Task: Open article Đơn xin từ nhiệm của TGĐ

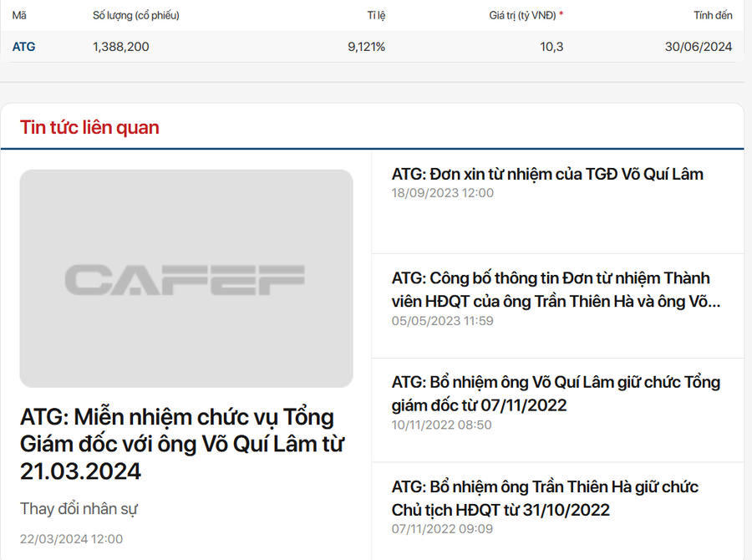Action: click(547, 174)
